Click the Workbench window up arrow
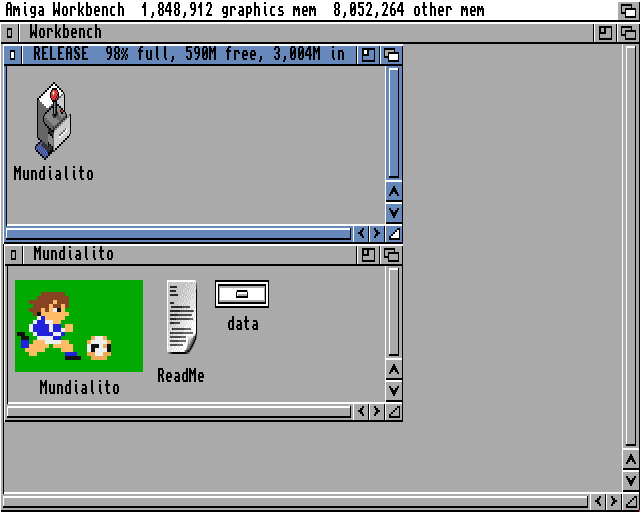 [x=631, y=459]
